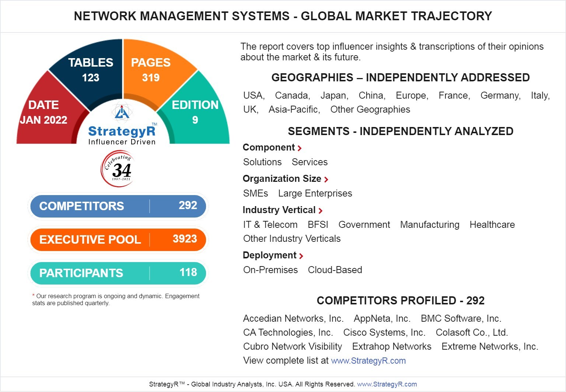Open www.StrategyR.com link in footer
This screenshot has height=392, width=566.
387,384
